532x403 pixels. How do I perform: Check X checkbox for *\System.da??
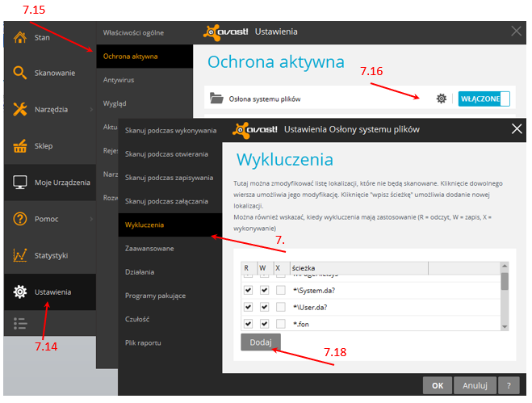click(x=281, y=290)
